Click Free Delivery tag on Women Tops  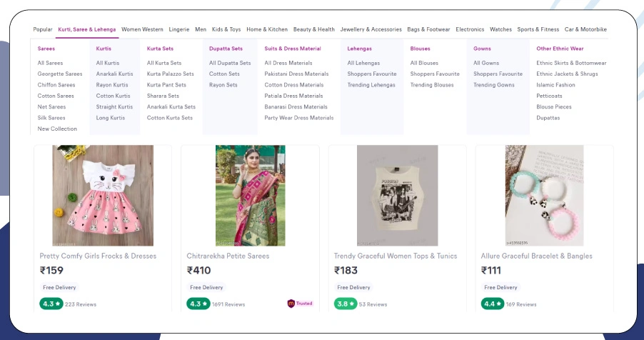coord(353,287)
